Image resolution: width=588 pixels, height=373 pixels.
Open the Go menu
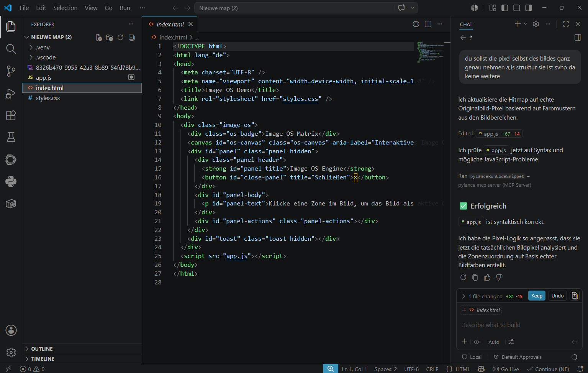[108, 8]
